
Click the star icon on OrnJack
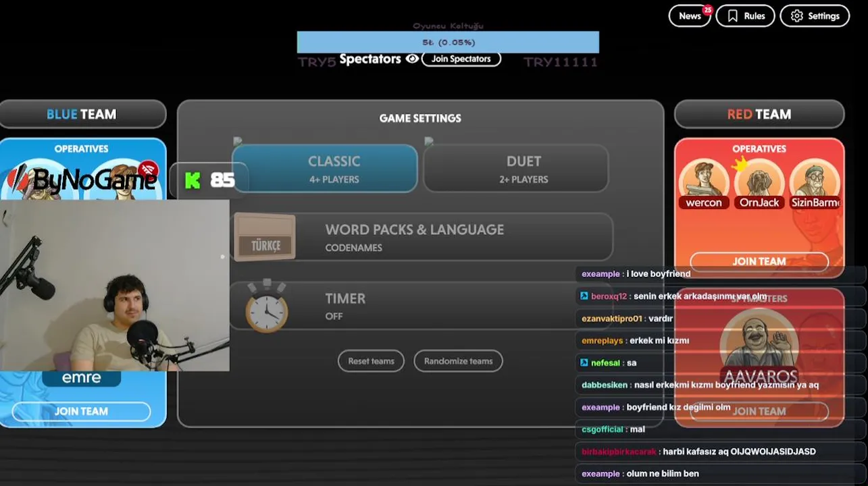740,163
